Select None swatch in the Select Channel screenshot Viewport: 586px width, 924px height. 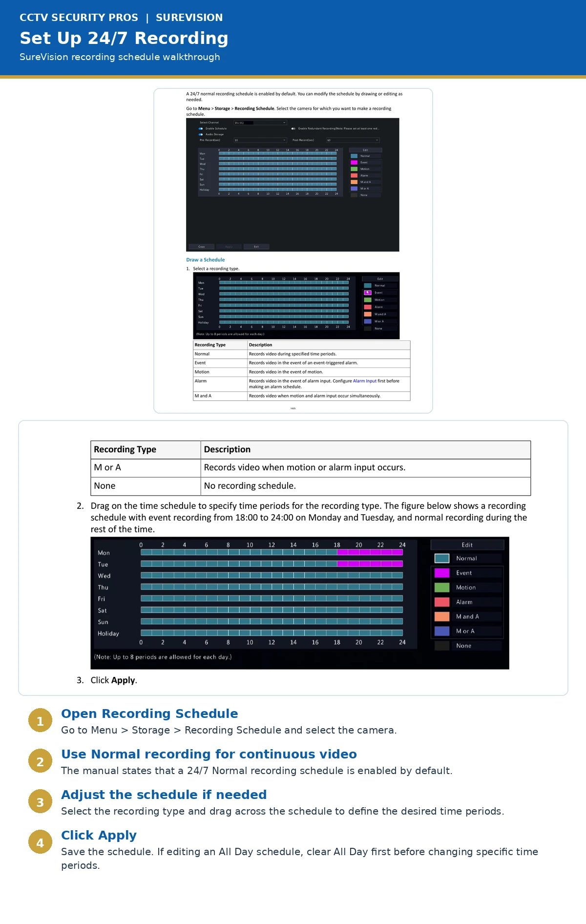click(354, 195)
